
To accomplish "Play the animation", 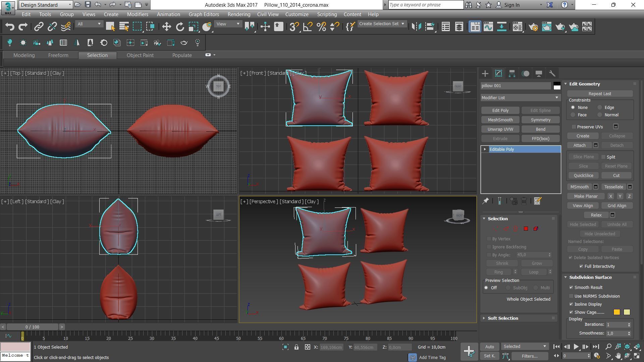I will click(576, 347).
